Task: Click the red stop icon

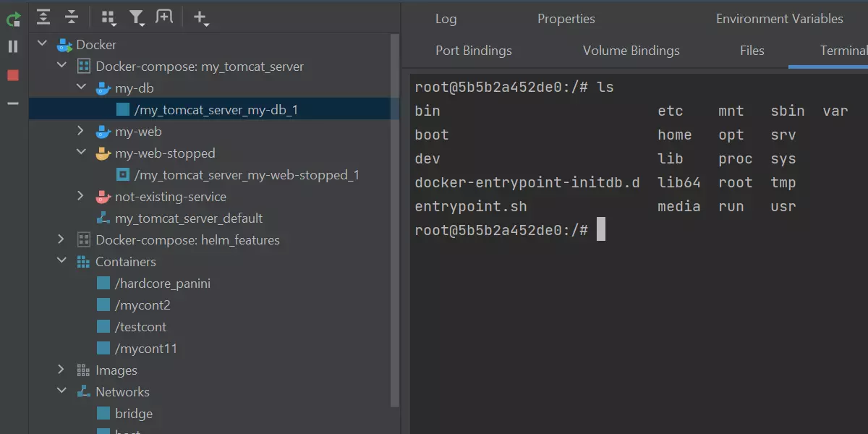Action: 13,75
